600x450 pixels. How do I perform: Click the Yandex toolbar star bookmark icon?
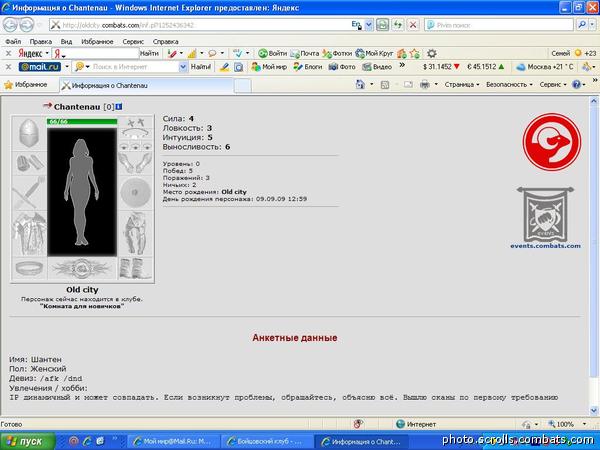414,54
